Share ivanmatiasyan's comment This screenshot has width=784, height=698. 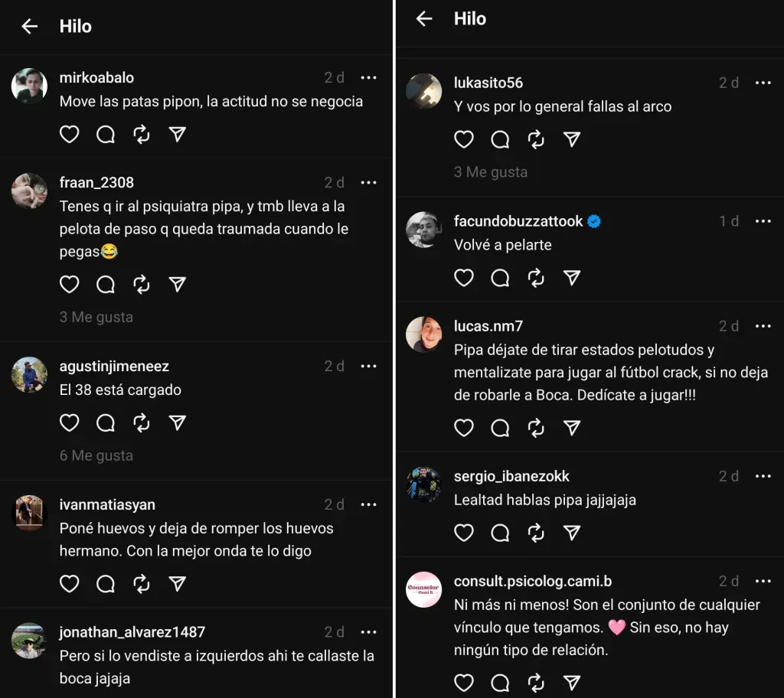[x=178, y=584]
